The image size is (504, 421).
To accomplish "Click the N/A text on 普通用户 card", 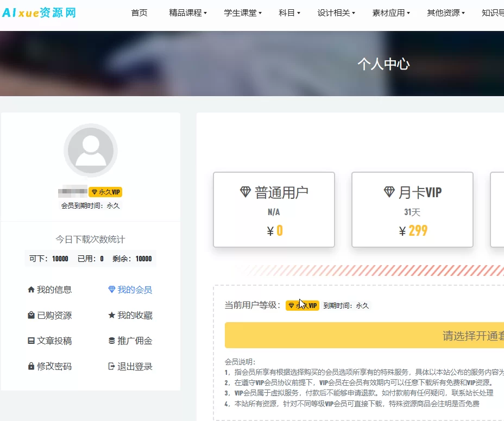I will (274, 212).
